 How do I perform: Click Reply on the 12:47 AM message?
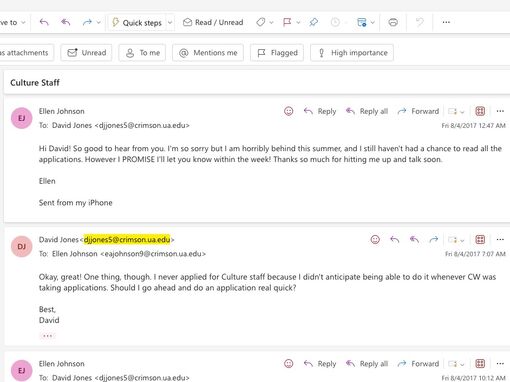(320, 111)
